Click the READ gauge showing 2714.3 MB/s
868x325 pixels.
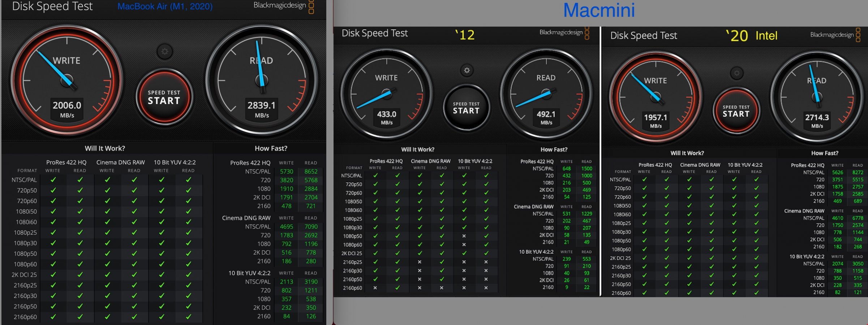click(817, 97)
